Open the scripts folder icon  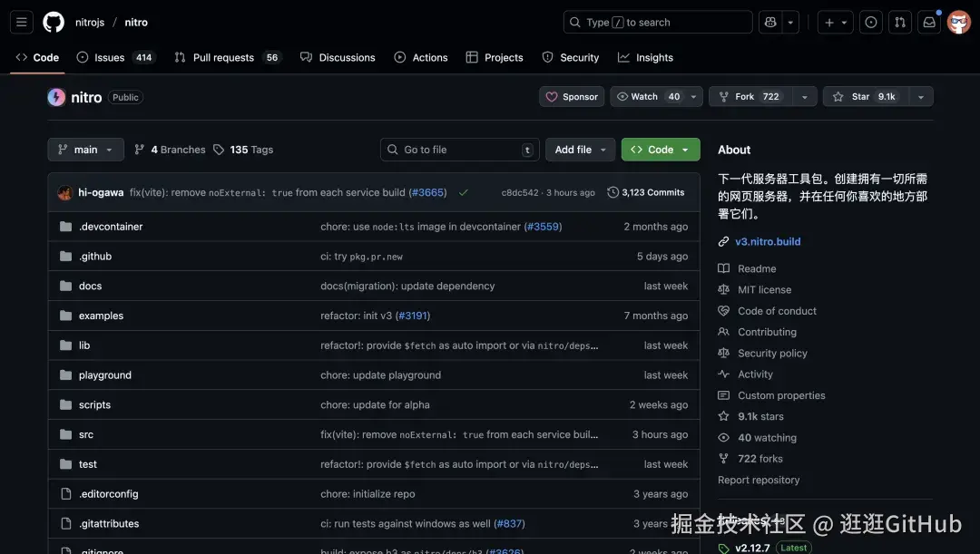(x=65, y=404)
